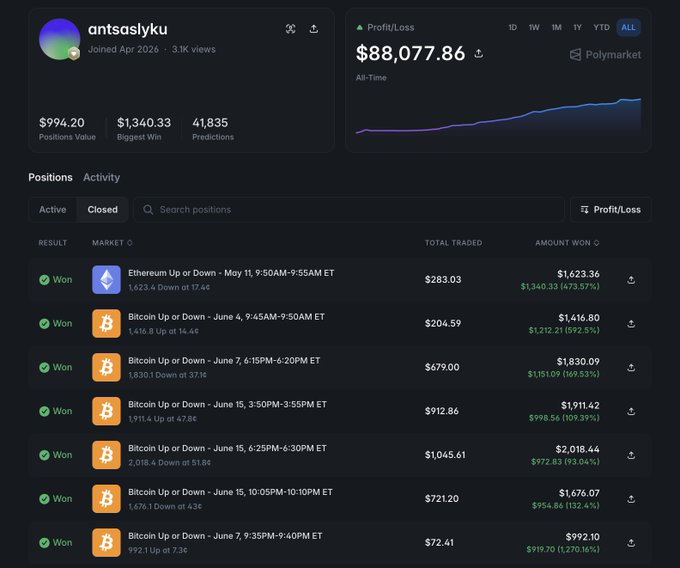Click the search magnifier icon
The width and height of the screenshot is (680, 568).
coord(148,209)
